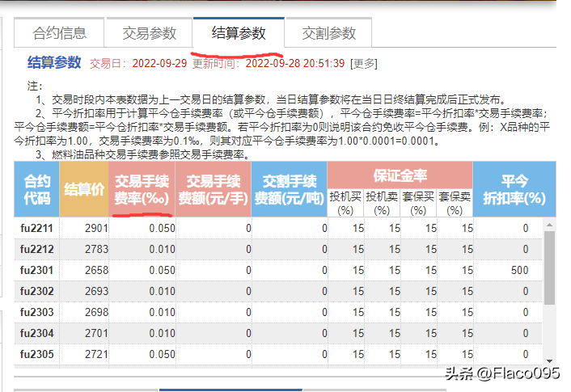
Task: Click the 合约代码 column header
Action: click(x=36, y=189)
